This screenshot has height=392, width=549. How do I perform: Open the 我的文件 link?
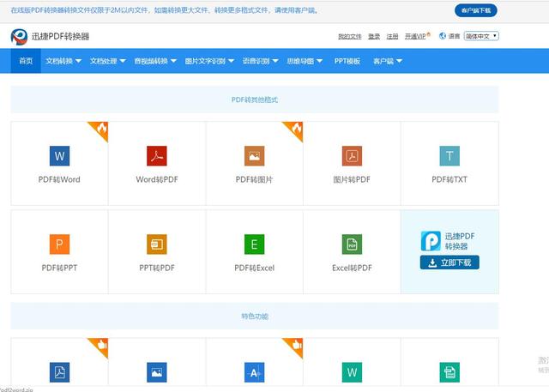(350, 36)
